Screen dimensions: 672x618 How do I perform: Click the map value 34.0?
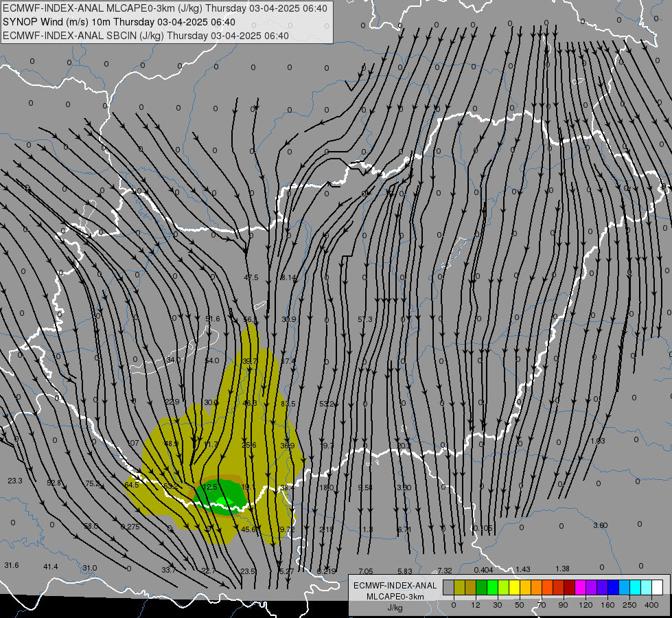[x=174, y=360]
